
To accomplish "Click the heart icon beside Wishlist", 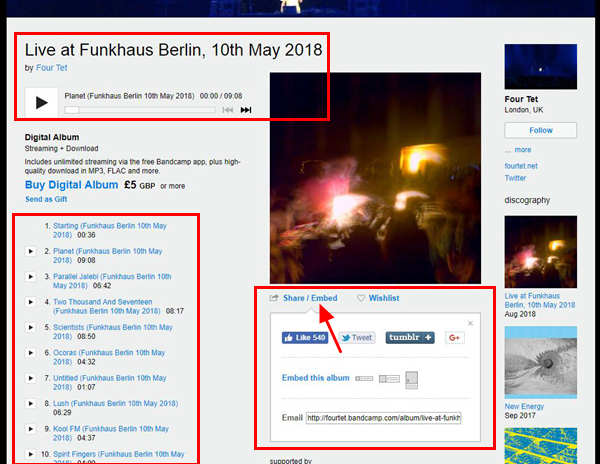I will click(361, 298).
